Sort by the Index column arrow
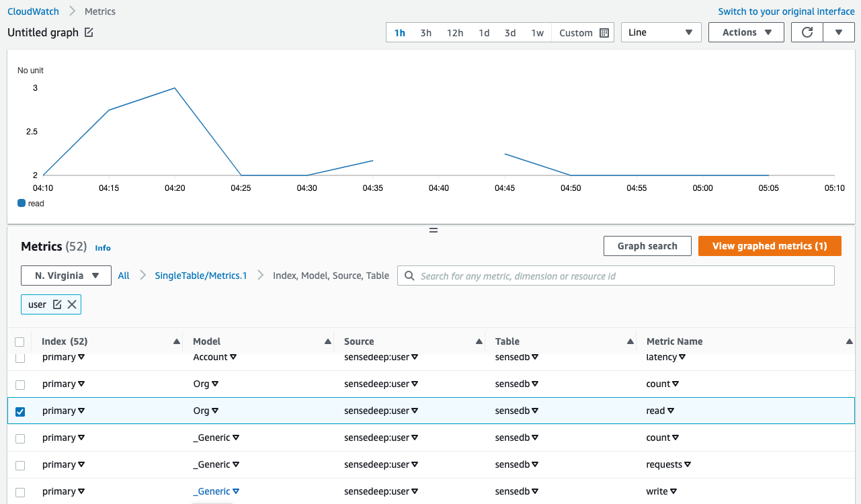 177,341
